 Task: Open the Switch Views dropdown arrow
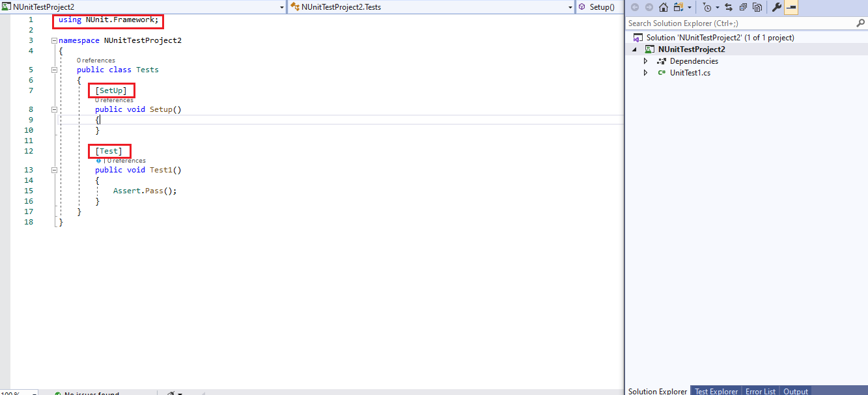(x=689, y=7)
